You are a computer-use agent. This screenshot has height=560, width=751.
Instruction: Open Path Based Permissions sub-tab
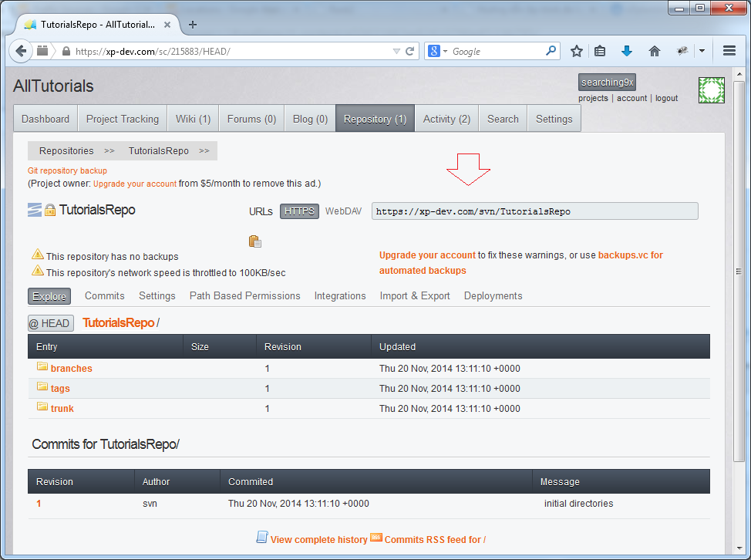click(244, 296)
